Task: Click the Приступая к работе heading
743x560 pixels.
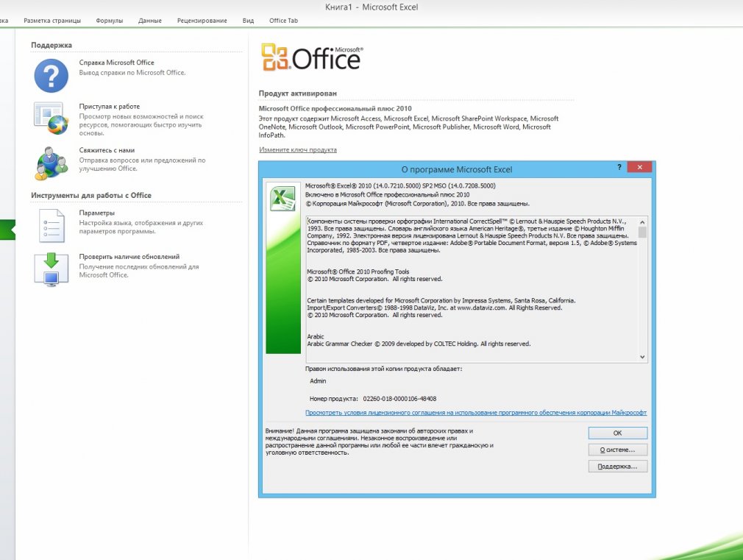Action: point(110,107)
